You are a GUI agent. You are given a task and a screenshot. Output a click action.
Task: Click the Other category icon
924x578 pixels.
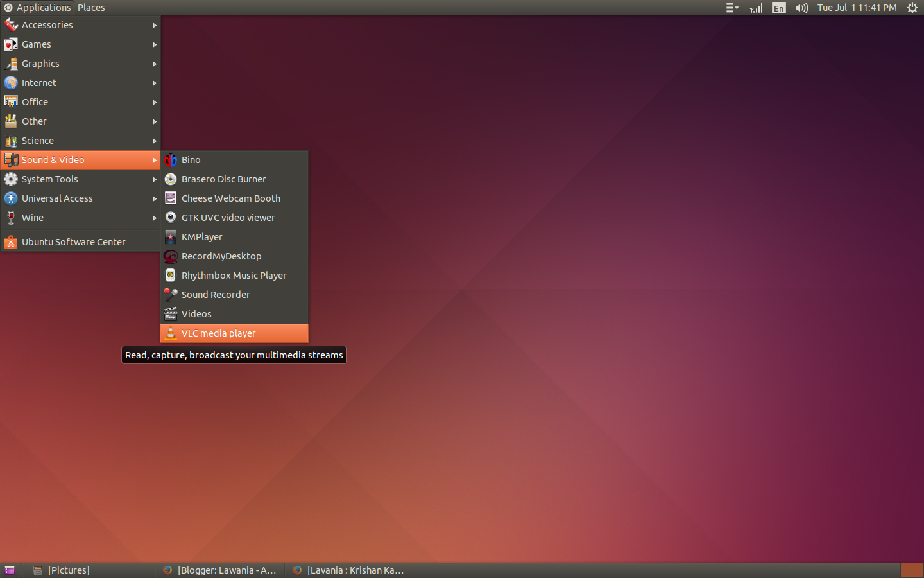pos(11,121)
